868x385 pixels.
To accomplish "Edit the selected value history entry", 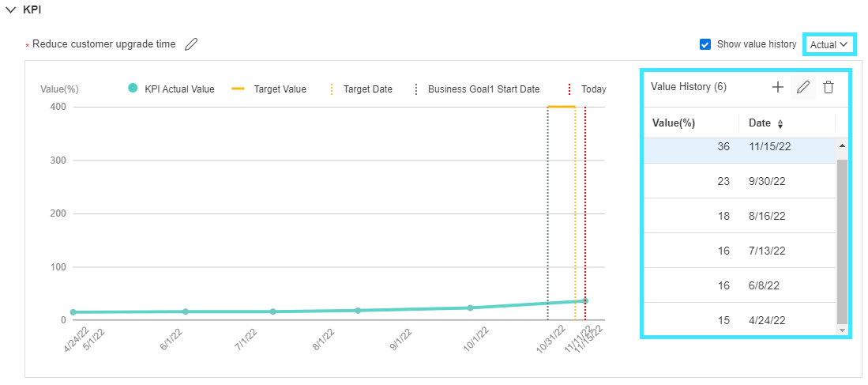I will coord(803,87).
